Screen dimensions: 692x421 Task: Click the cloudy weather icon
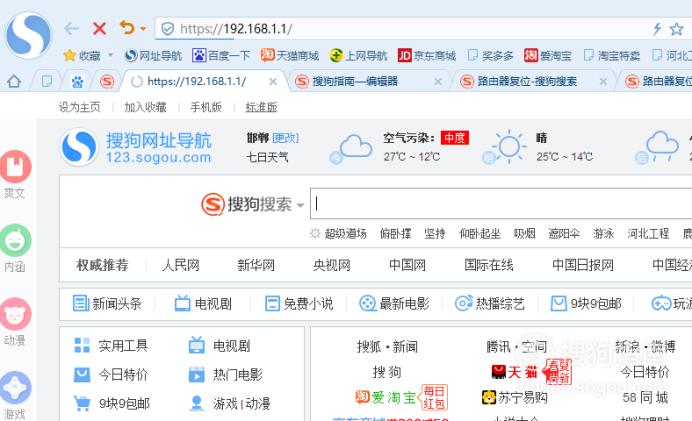click(351, 149)
